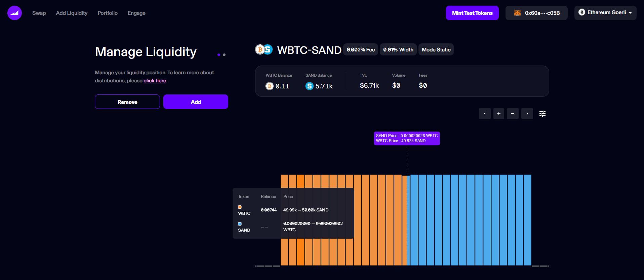The image size is (644, 280).
Task: Click the Remove liquidity button
Action: pos(127,102)
